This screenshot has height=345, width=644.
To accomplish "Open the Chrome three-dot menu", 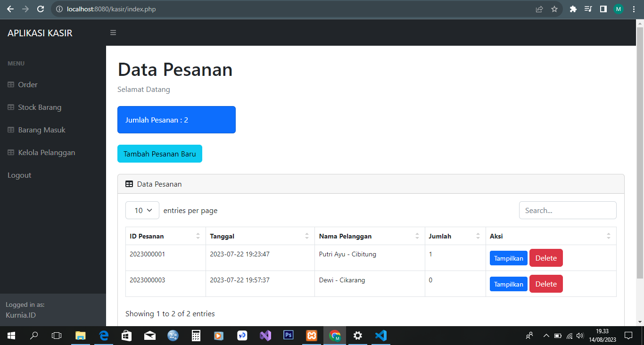I will (634, 9).
